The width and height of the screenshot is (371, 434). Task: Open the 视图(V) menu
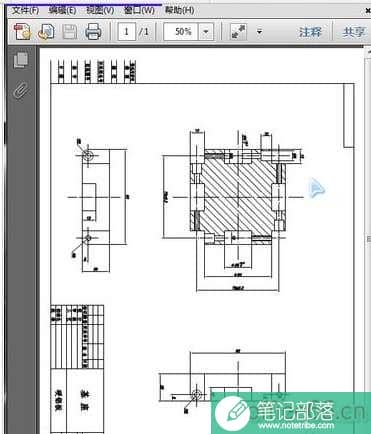pyautogui.click(x=100, y=10)
